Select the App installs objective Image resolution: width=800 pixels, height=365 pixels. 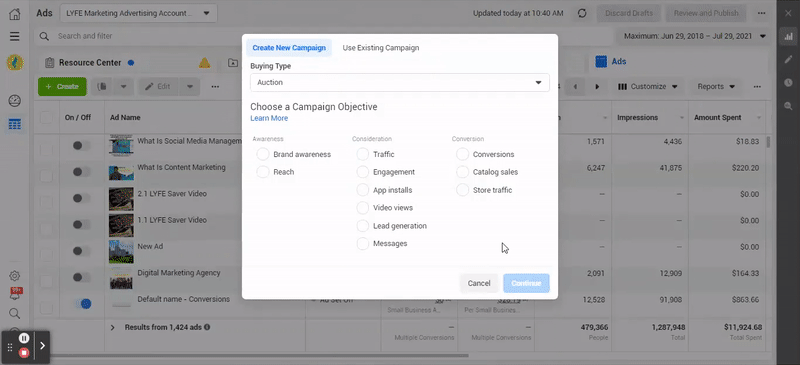[363, 190]
